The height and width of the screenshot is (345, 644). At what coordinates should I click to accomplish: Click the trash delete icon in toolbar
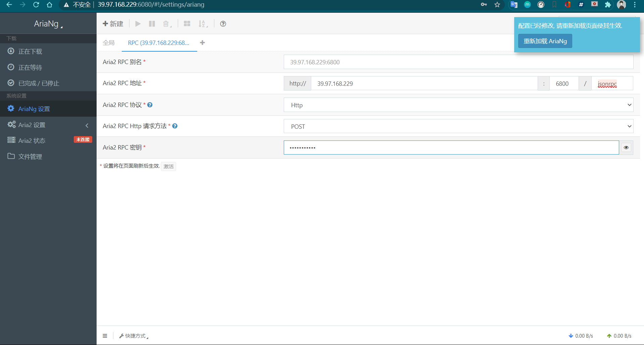pos(166,24)
